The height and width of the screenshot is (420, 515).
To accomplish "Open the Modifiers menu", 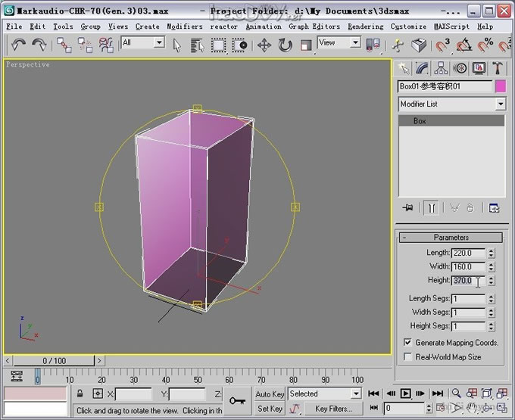I will point(184,26).
